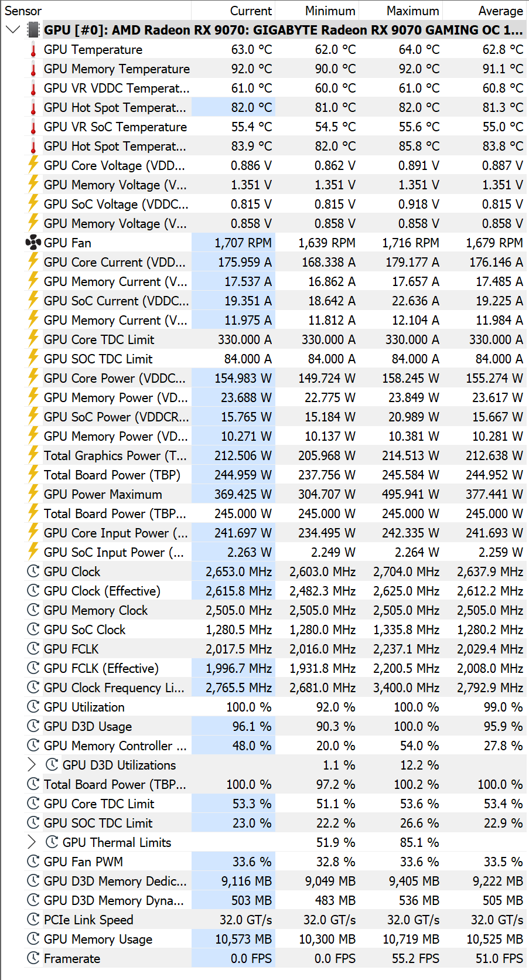
Task: Select the GPU Memory Temperature row label
Action: pyautogui.click(x=117, y=69)
